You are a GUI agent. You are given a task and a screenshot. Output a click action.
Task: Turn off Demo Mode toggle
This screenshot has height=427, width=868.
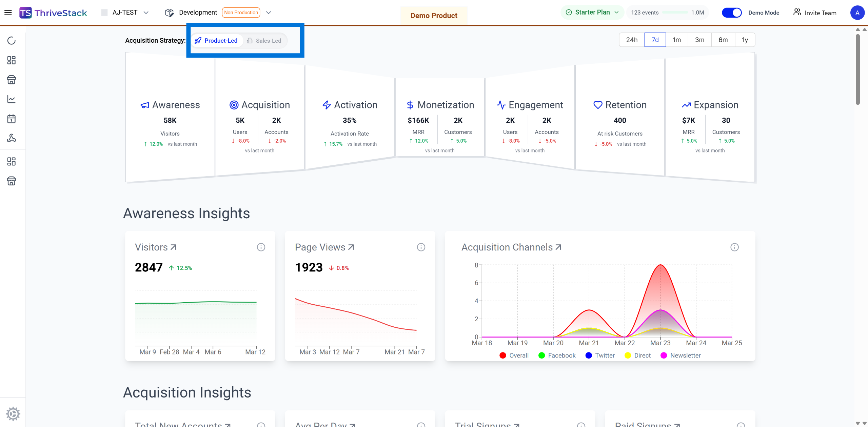732,13
